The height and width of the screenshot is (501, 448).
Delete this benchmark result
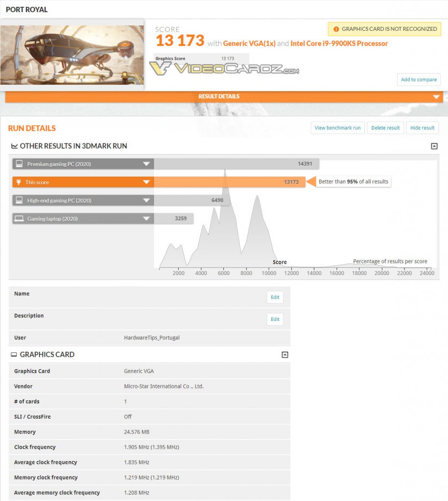[385, 128]
